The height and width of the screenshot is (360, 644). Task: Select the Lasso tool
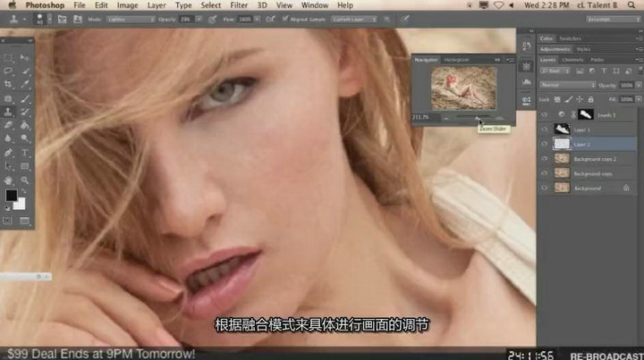(x=8, y=71)
